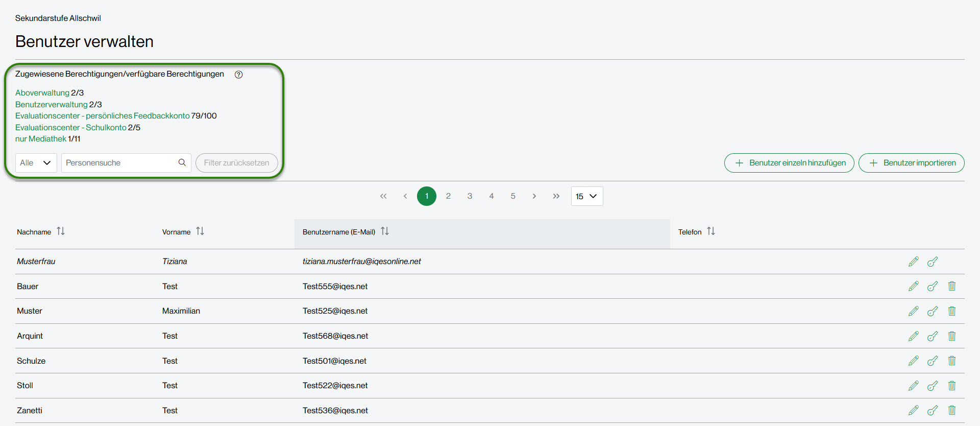Toggle sorting on the Vorname column
The image size is (980, 426).
(x=200, y=231)
